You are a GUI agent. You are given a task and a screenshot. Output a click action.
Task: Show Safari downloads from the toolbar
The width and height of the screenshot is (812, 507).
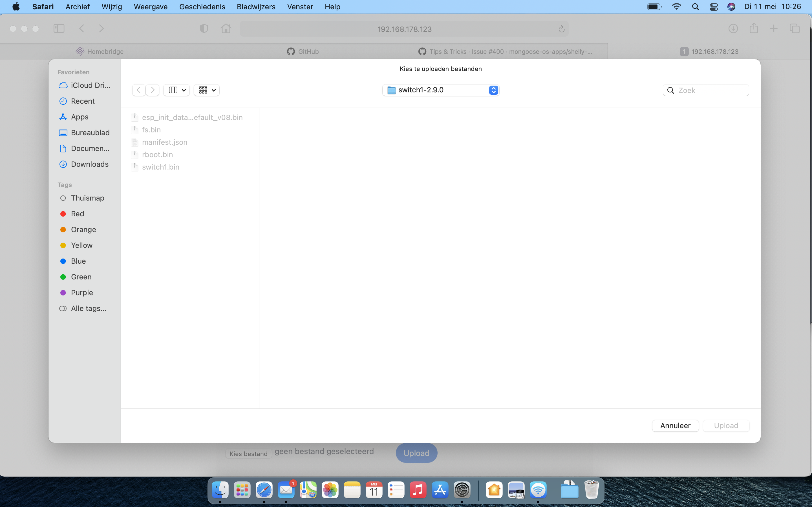[733, 28]
